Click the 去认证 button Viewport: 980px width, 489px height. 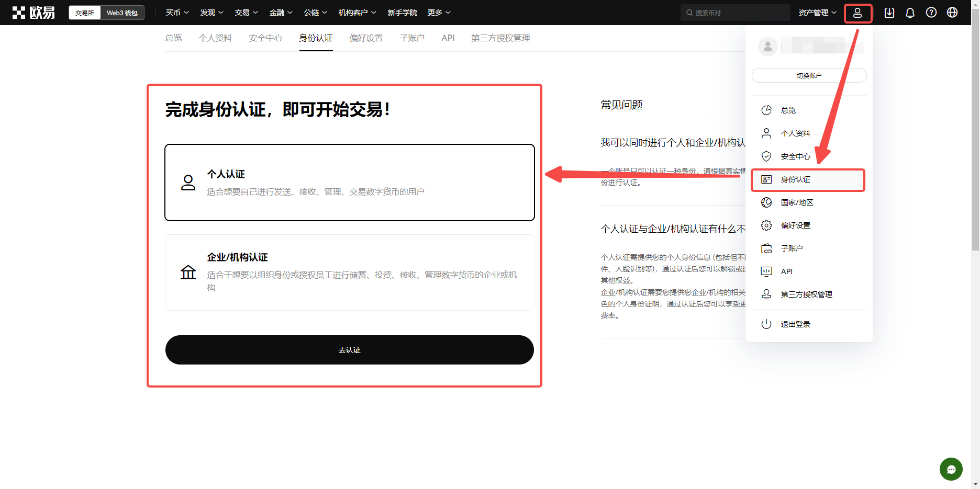pos(350,350)
